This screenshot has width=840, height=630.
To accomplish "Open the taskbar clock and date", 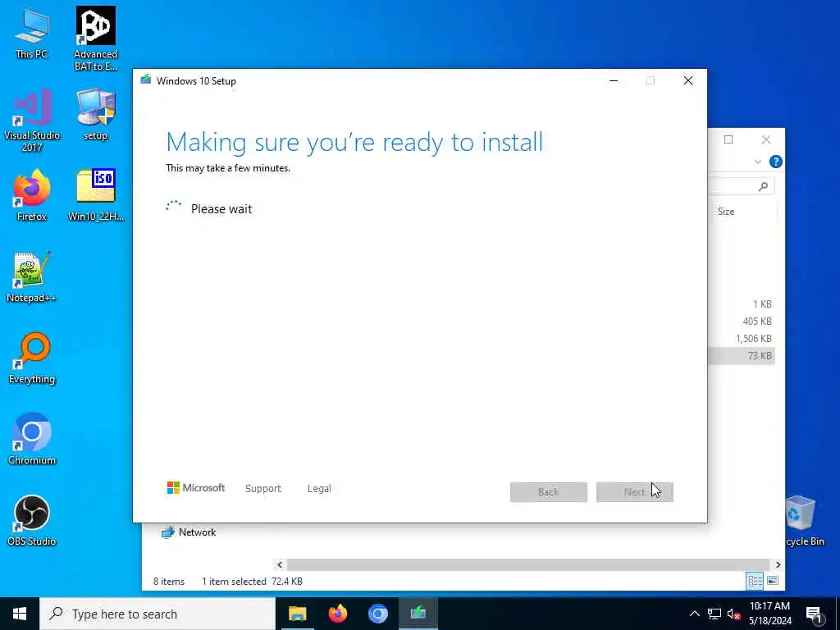I will point(769,614).
